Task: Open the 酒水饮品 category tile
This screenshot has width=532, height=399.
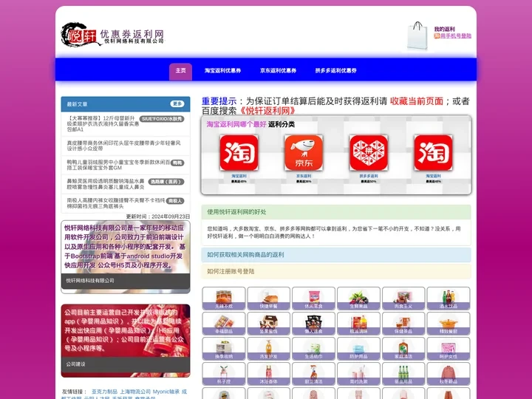Action: (449, 299)
